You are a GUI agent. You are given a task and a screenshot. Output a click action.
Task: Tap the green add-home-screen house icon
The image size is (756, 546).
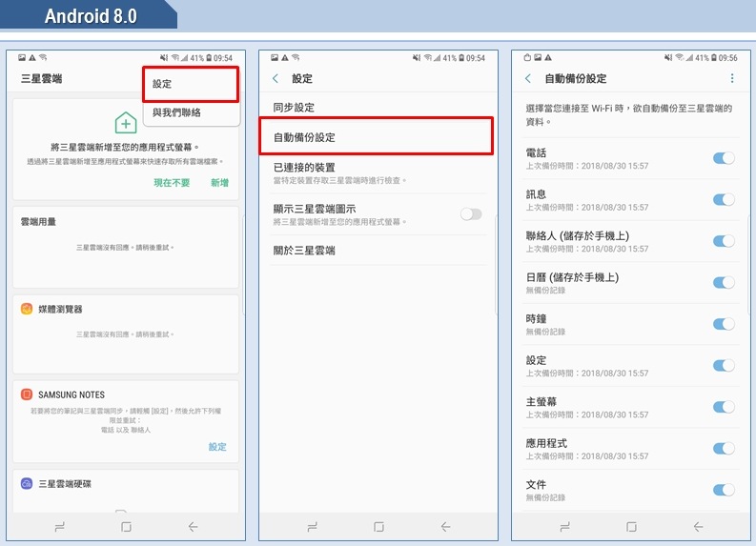click(126, 122)
